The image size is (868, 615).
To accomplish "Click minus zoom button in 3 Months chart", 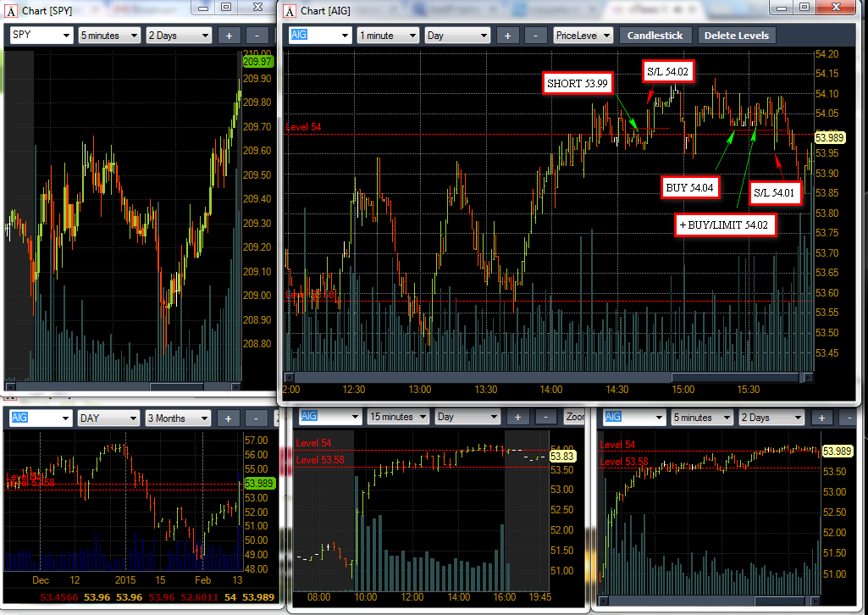I will 255,418.
